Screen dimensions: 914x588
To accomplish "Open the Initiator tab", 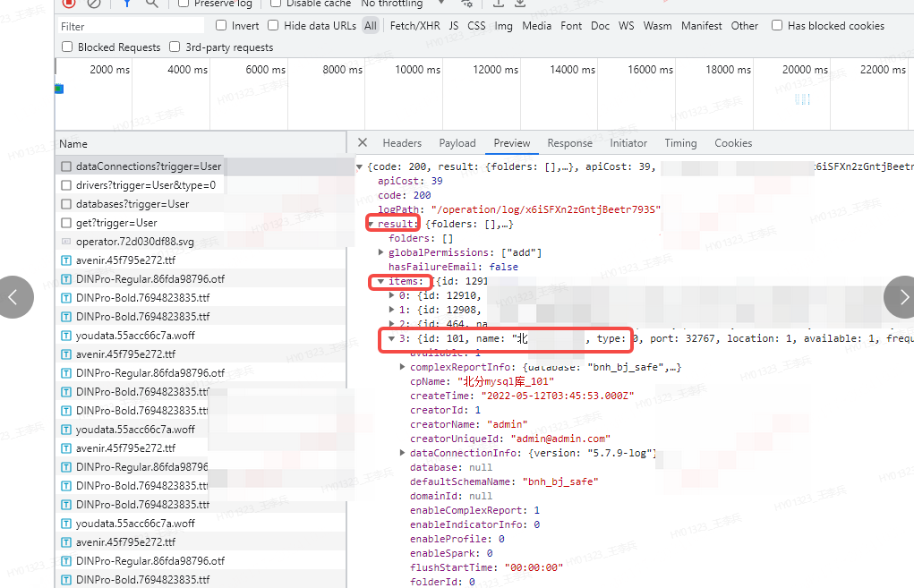I will pos(628,143).
